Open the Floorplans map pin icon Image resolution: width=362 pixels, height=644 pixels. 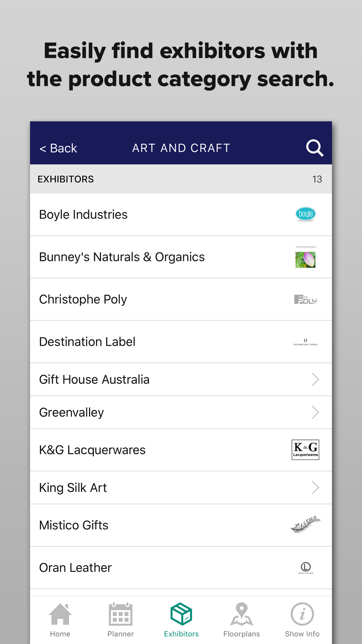[241, 614]
